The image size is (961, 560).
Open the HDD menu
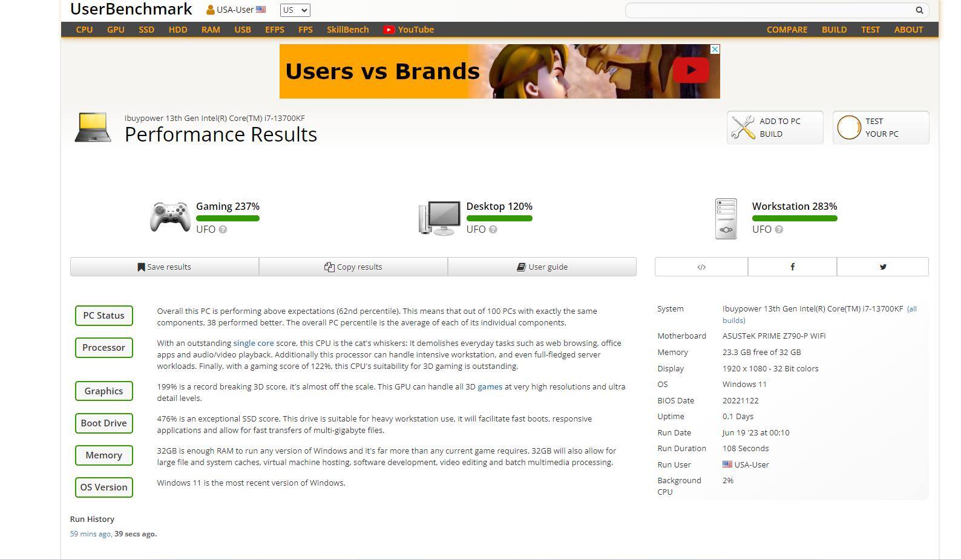(x=178, y=30)
